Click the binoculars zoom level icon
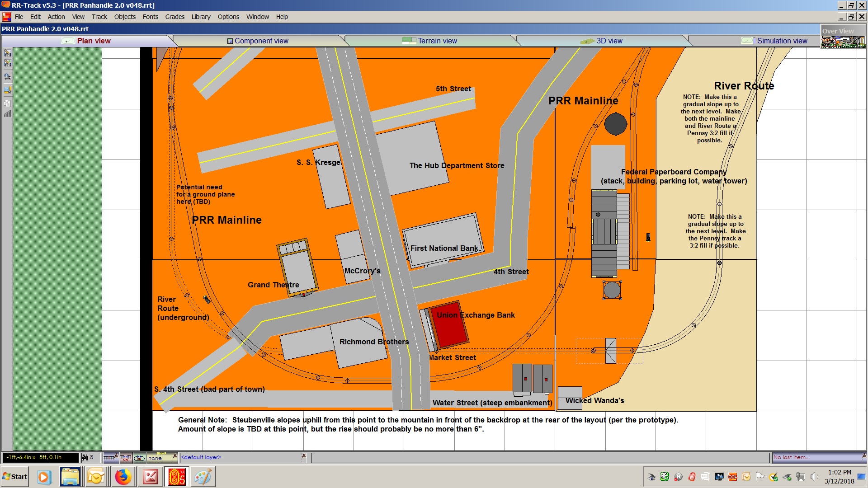The width and height of the screenshot is (868, 488). pyautogui.click(x=85, y=457)
